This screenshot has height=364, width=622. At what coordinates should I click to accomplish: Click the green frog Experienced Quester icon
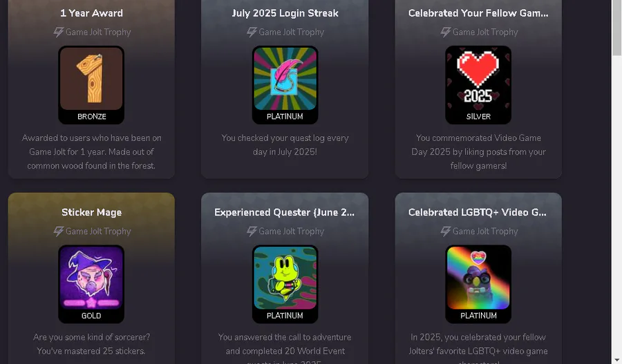tap(285, 278)
